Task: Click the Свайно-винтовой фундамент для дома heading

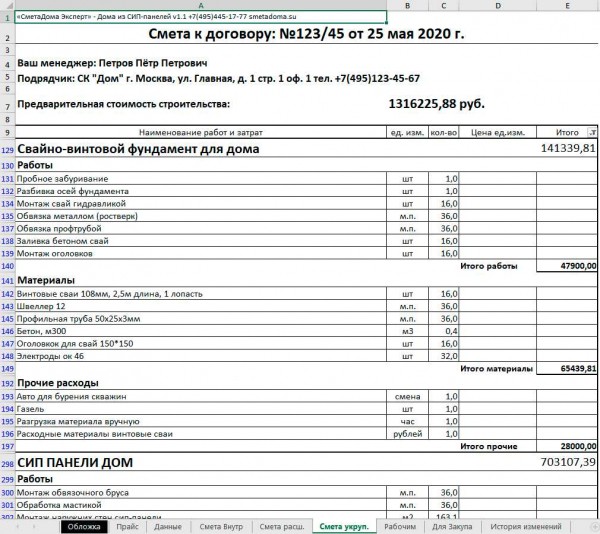Action: (138, 148)
